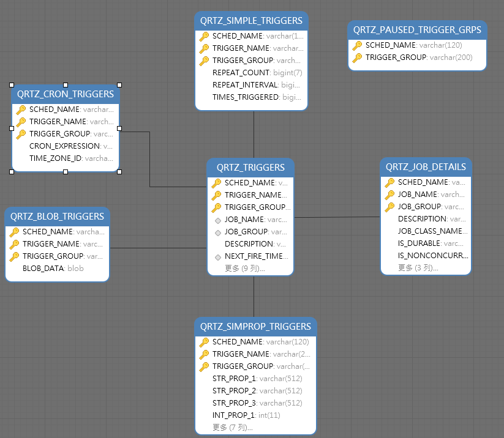This screenshot has width=504, height=438.
Task: Expand more columns (3) in QRTZ_JOB_DETAILS
Action: pos(418,268)
